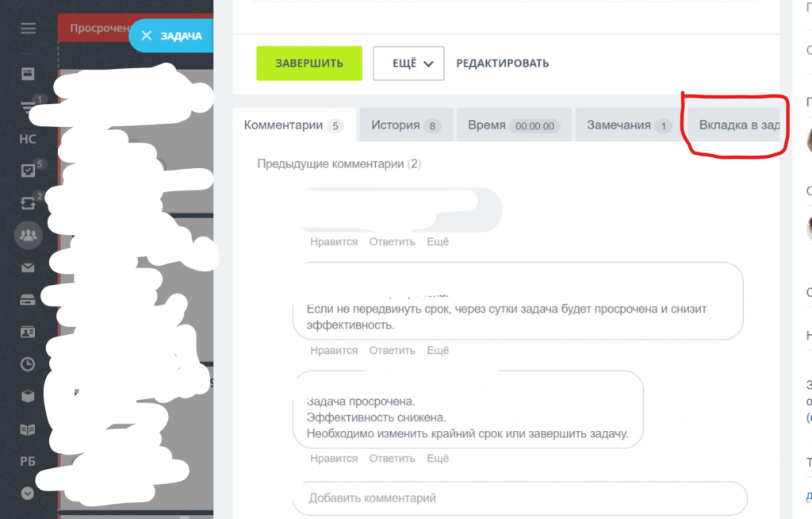Viewport: 812px width, 519px height.
Task: Open the clock icon in the sidebar
Action: (28, 364)
